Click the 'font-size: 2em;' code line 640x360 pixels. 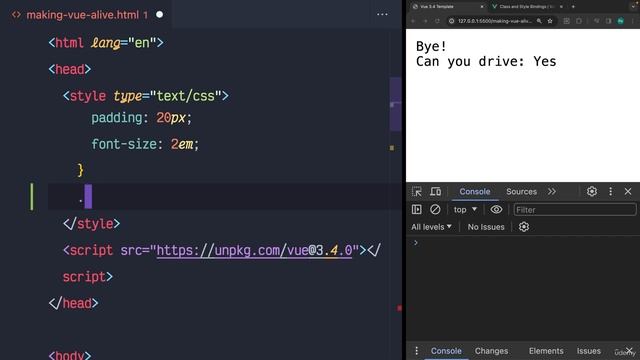coord(144,144)
